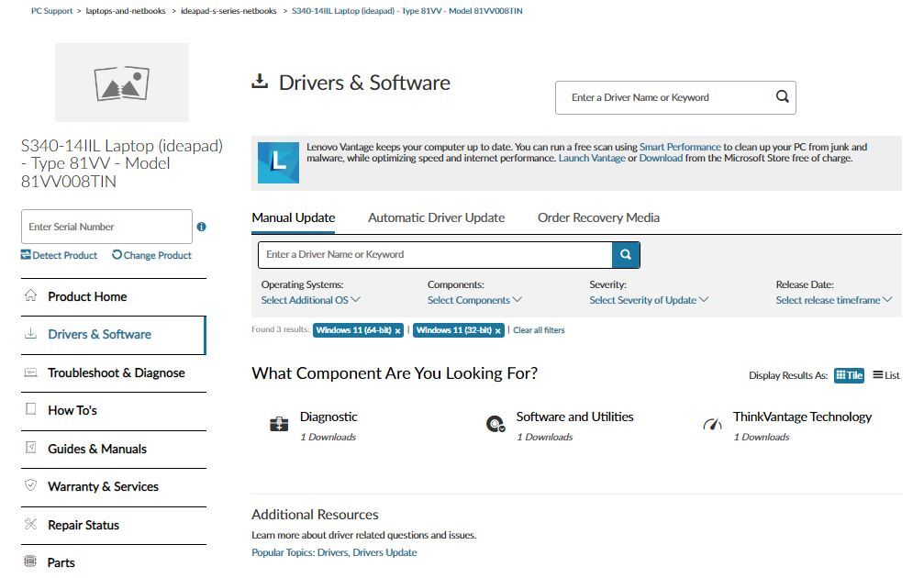924x578 pixels.
Task: Click the ThinkVantage Technology gauge icon
Action: [x=712, y=424]
